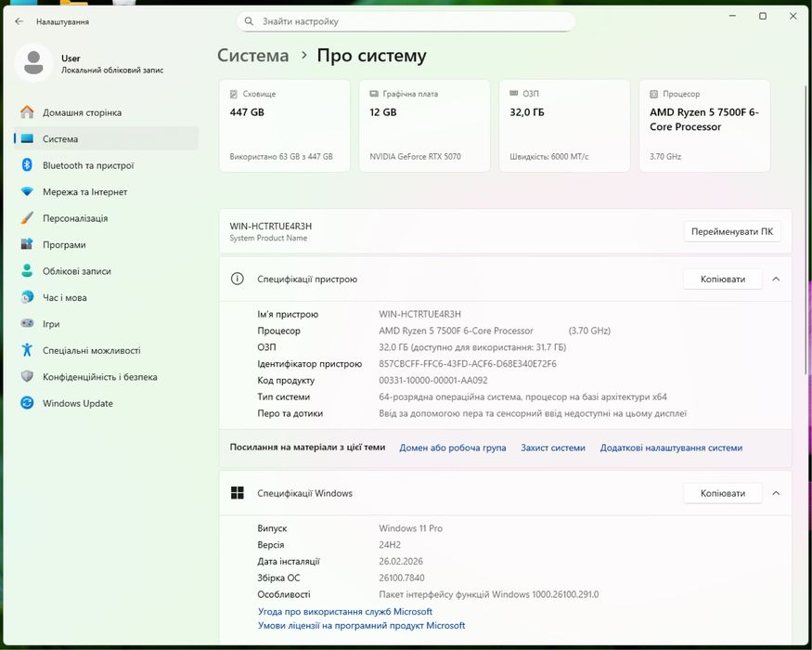This screenshot has height=650, width=812.
Task: Open Програми settings page
Action: pos(106,244)
